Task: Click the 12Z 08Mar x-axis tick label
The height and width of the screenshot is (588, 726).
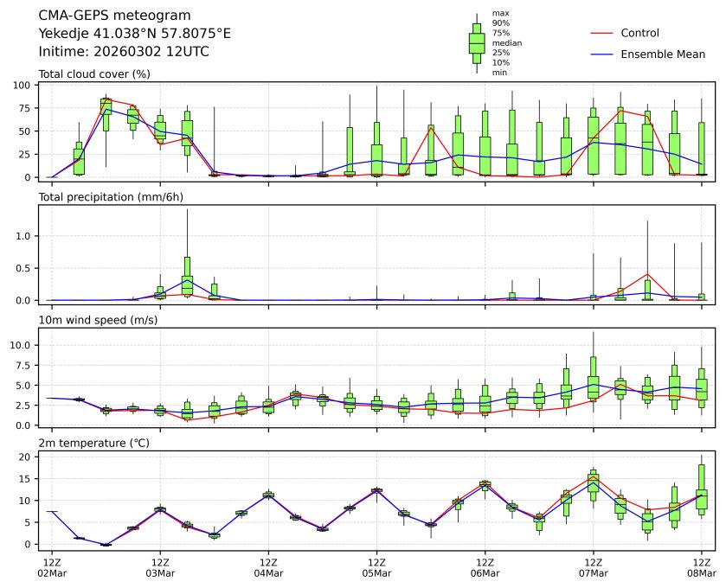Action: (701, 567)
